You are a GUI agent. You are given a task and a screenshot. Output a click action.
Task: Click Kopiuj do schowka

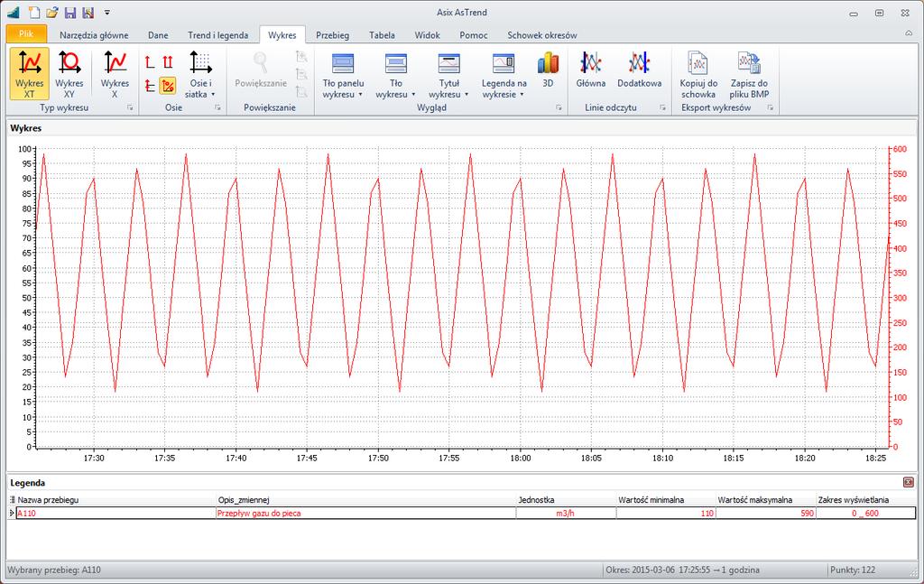pyautogui.click(x=698, y=74)
